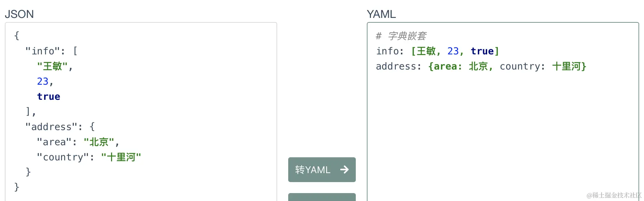Click the JSON panel heading label
Image resolution: width=644 pixels, height=201 pixels.
[19, 14]
